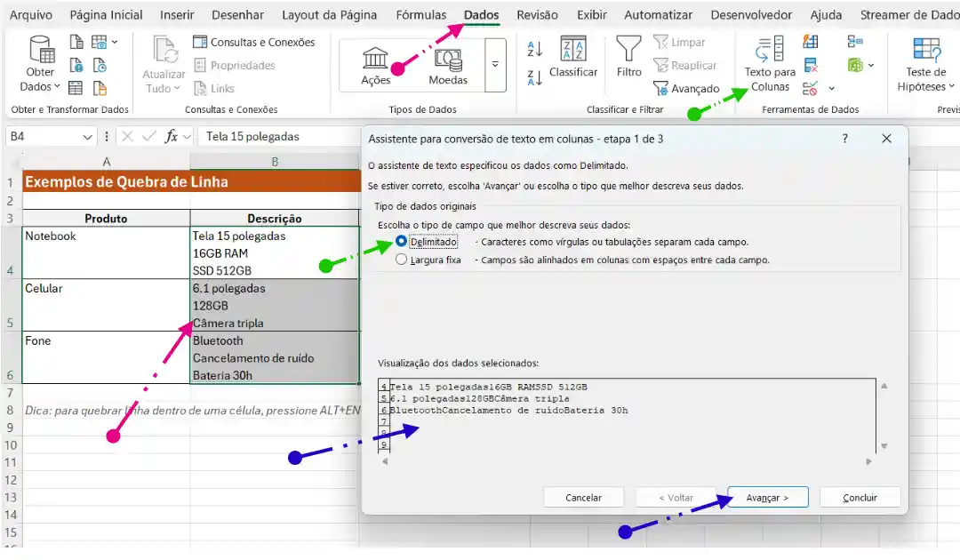Open the Data Model dropdown arrow
This screenshot has height=560, width=960.
(x=870, y=65)
